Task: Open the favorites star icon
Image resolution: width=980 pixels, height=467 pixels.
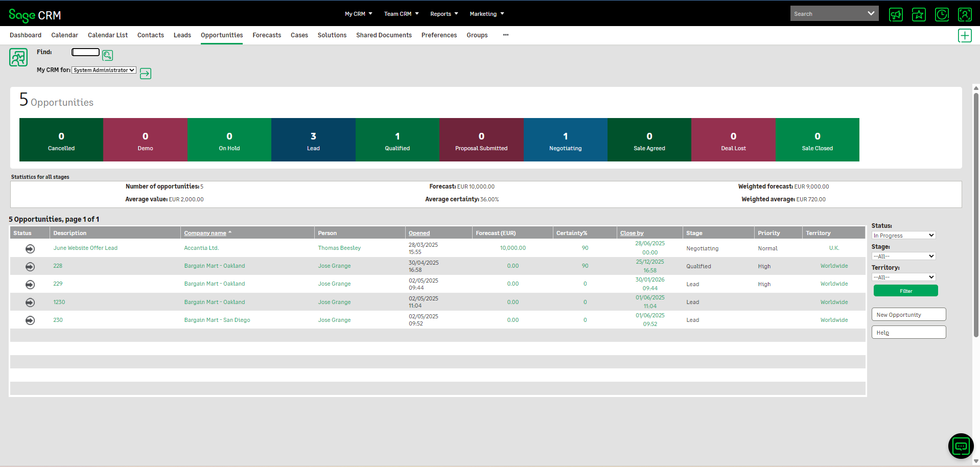Action: tap(919, 14)
